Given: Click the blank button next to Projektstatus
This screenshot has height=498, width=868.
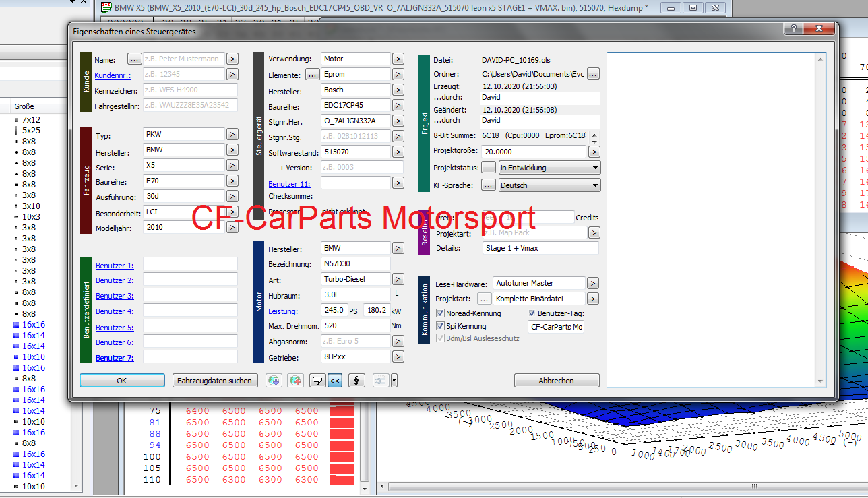Looking at the screenshot, I should [488, 168].
